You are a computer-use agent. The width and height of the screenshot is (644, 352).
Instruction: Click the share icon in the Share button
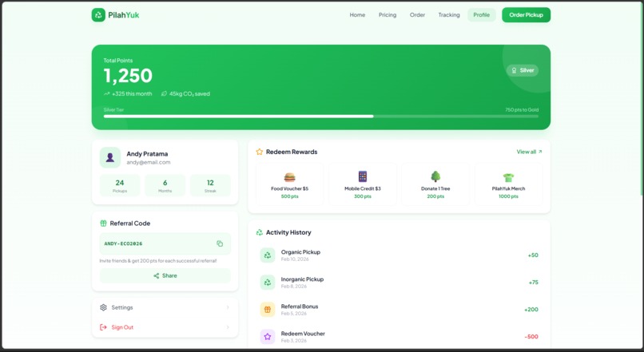[156, 275]
